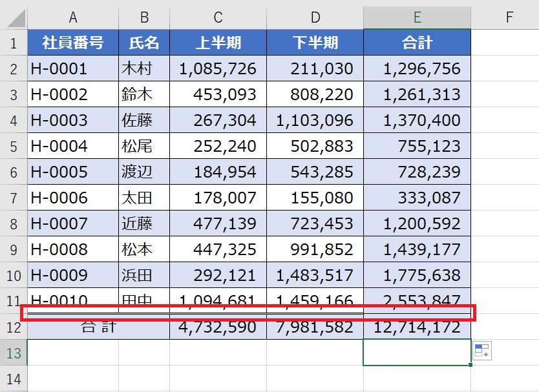Select the 上半期 header cell

tap(218, 43)
